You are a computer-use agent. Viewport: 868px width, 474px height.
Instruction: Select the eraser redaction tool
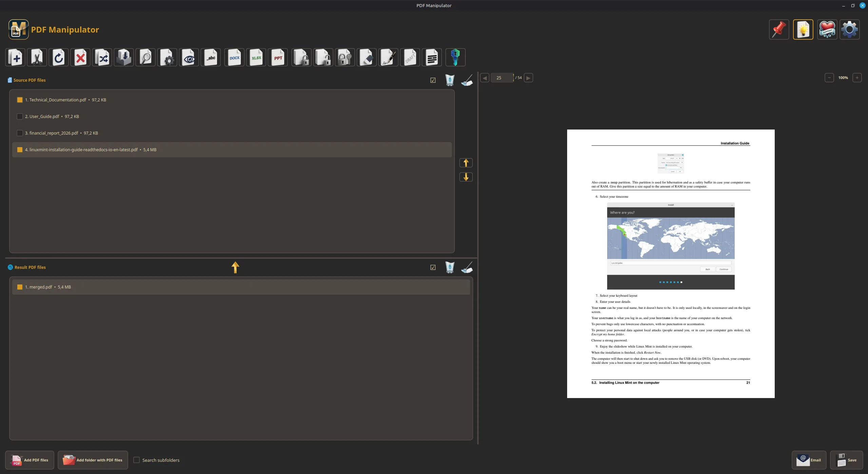pos(367,57)
